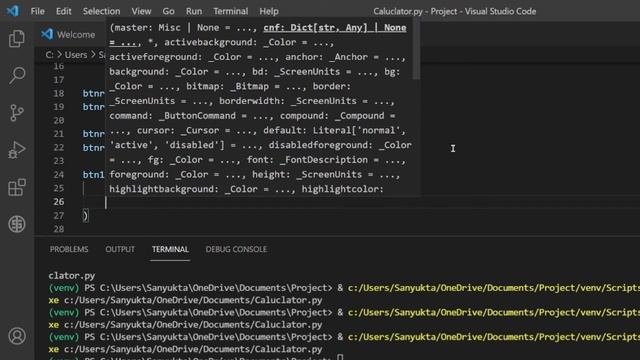The height and width of the screenshot is (360, 640).
Task: Click line number 28 in the gutter
Action: click(59, 229)
